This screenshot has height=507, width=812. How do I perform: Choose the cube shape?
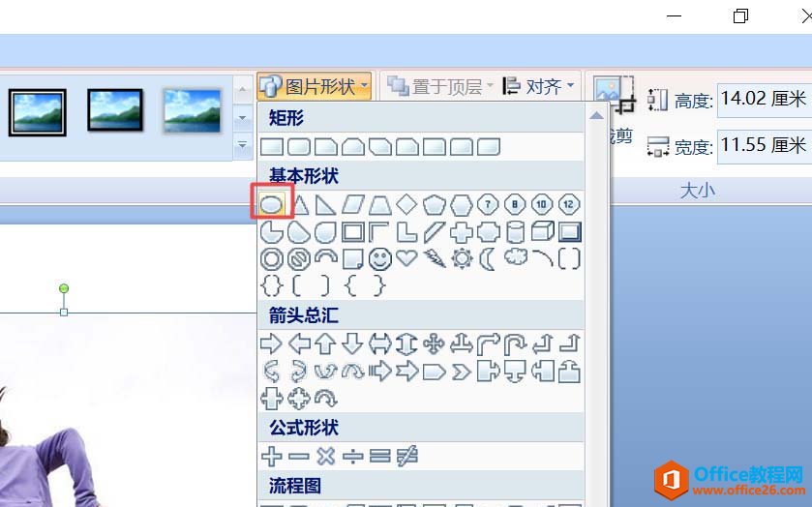pos(542,231)
